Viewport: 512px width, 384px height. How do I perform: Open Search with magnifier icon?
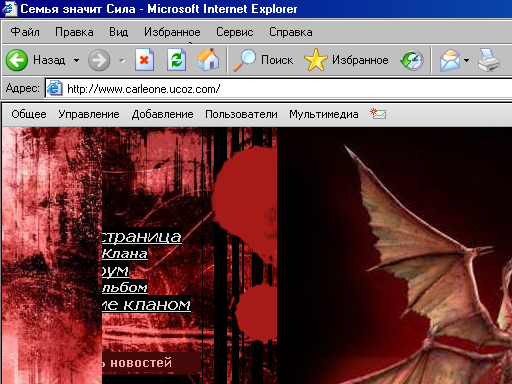coord(245,60)
